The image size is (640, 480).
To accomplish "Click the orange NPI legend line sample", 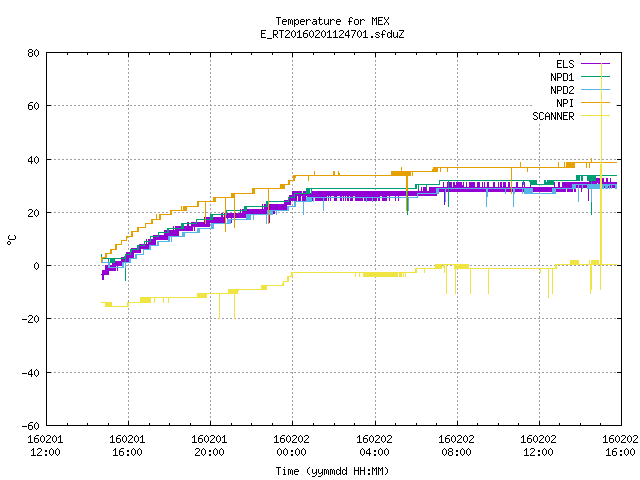I will click(595, 103).
